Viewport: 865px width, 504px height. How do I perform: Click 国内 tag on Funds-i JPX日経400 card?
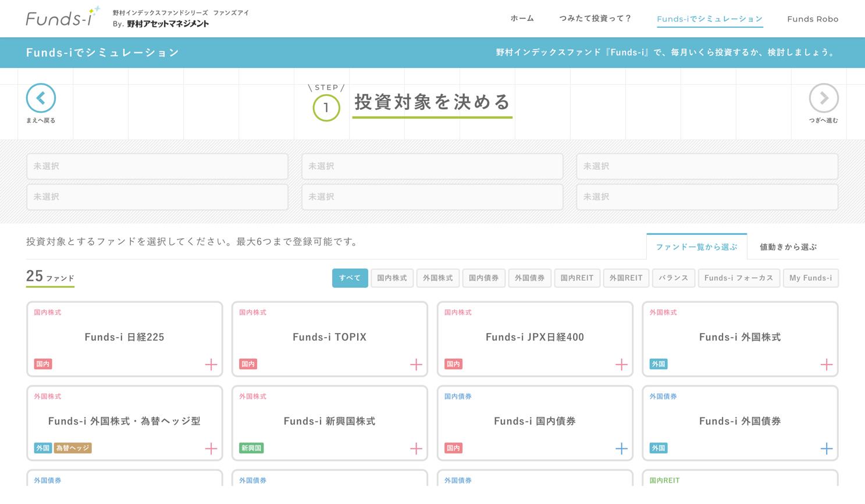tap(453, 364)
